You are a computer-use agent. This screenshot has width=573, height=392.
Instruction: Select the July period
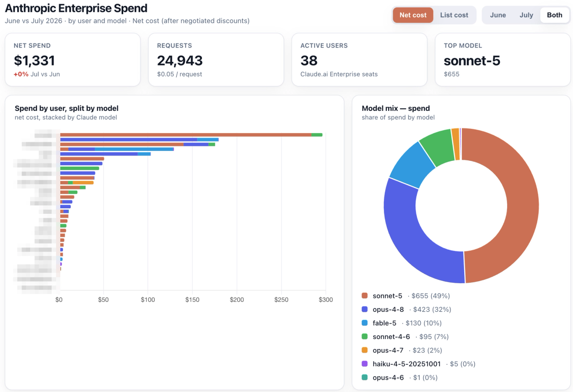click(x=526, y=15)
